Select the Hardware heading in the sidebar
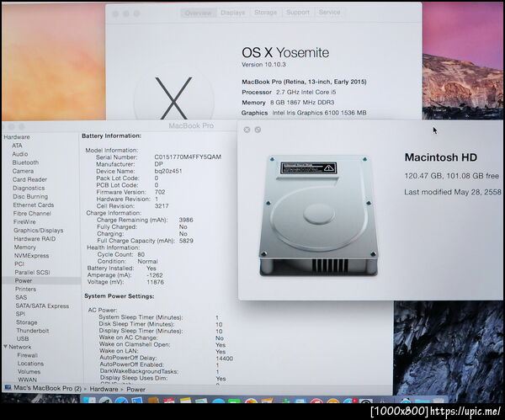 pyautogui.click(x=17, y=137)
